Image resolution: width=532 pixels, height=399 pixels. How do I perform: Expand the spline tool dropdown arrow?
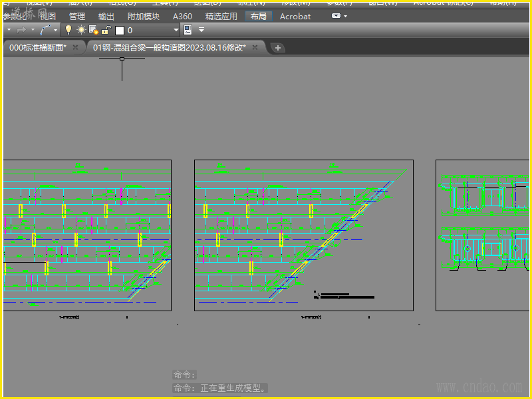pyautogui.click(x=55, y=30)
